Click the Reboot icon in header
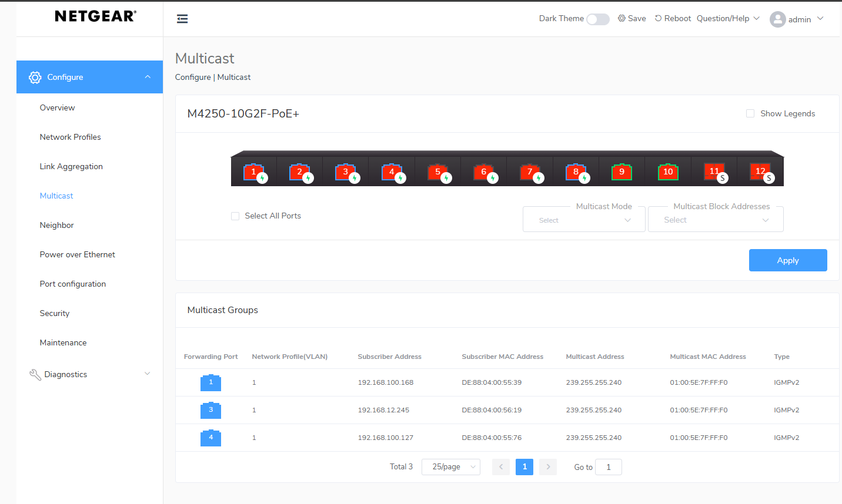Image resolution: width=842 pixels, height=504 pixels. tap(659, 19)
